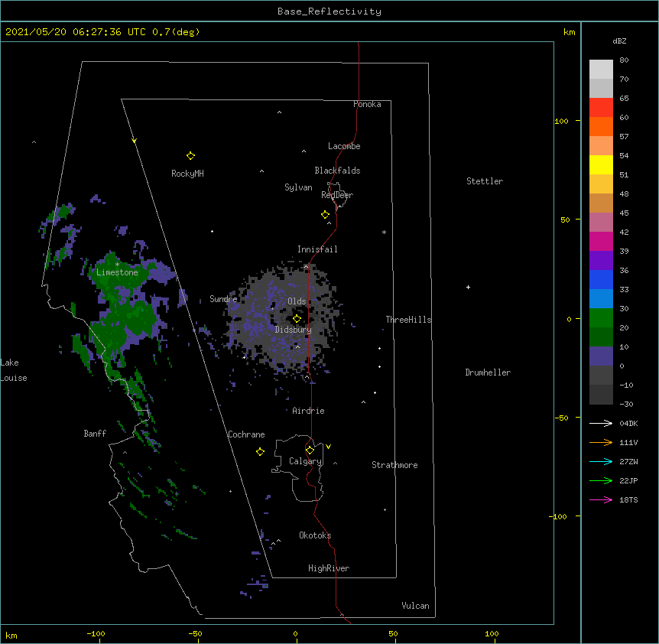This screenshot has width=659, height=644.
Task: Click the yellow V marker east of Calgary
Action: coord(328,447)
